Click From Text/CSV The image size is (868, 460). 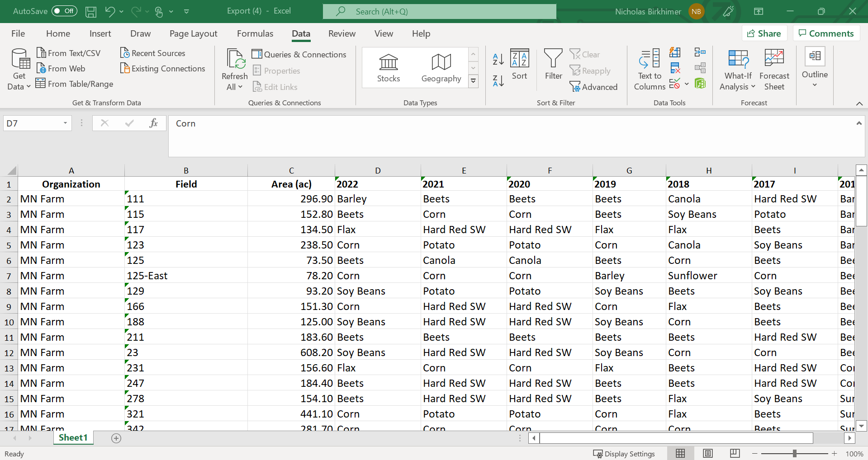pos(69,53)
